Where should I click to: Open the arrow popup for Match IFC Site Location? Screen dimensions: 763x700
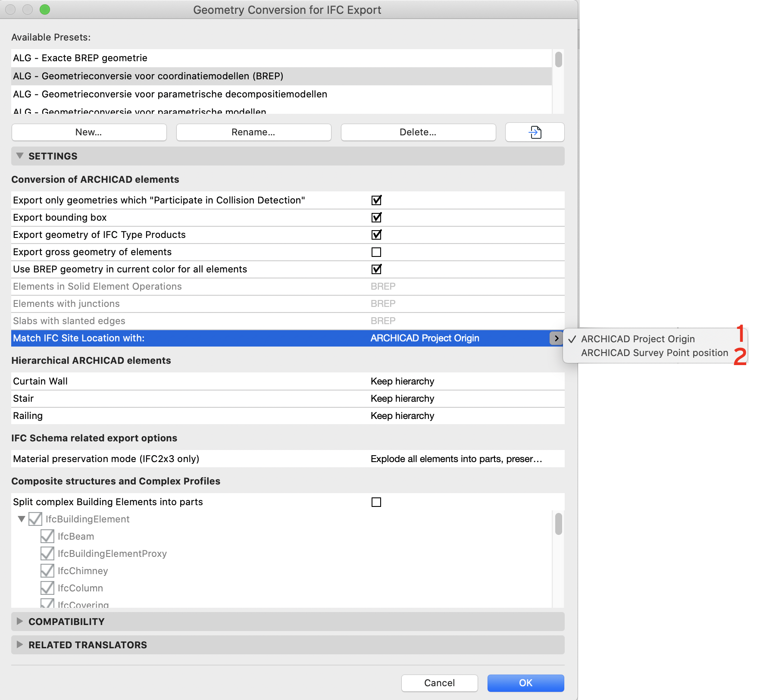[x=556, y=338]
